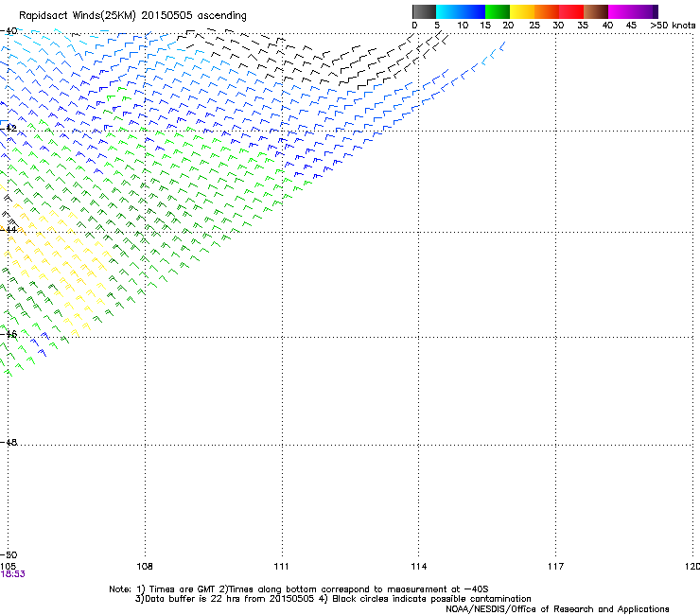
Task: Click the '114' longitude axis label
Action: tap(419, 567)
